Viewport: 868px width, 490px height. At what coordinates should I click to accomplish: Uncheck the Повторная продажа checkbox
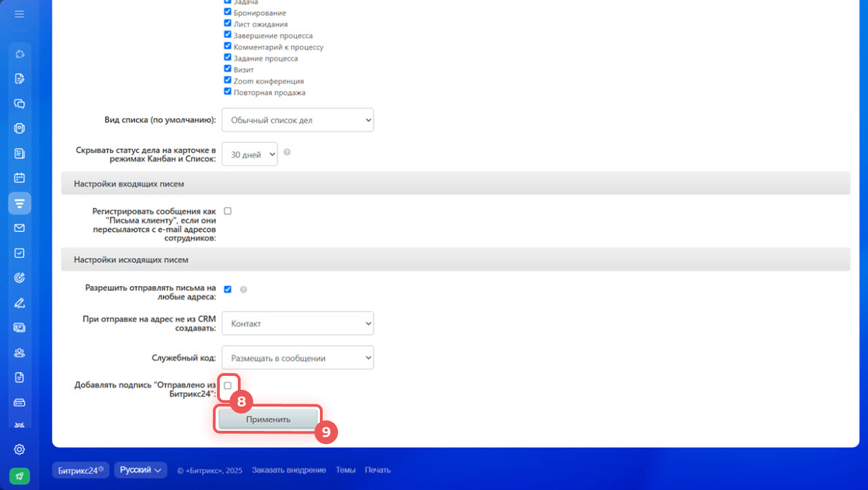(227, 92)
